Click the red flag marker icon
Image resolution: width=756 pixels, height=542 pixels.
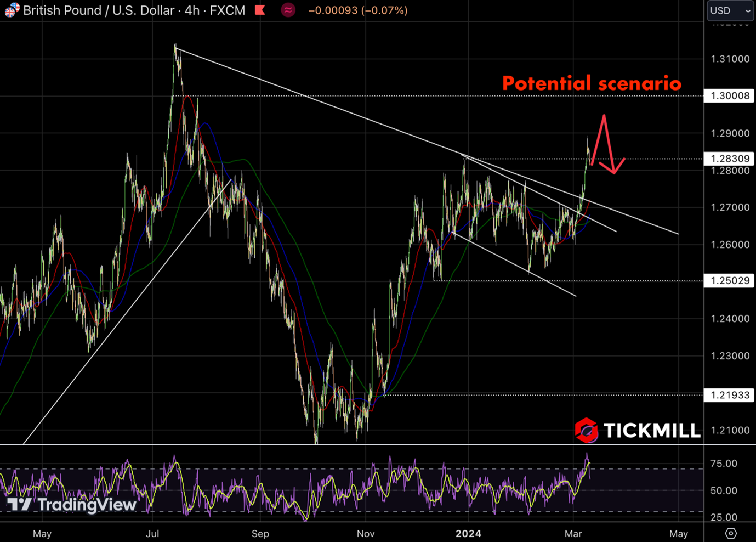pos(260,10)
